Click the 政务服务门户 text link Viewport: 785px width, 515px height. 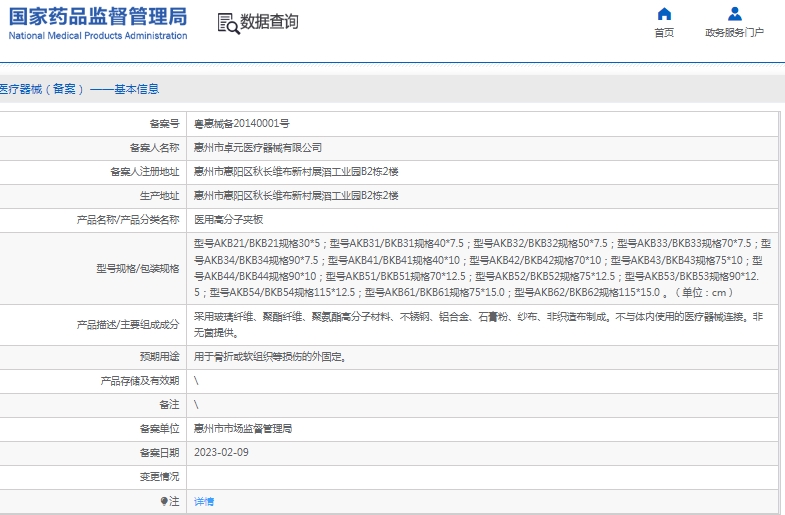coord(734,33)
